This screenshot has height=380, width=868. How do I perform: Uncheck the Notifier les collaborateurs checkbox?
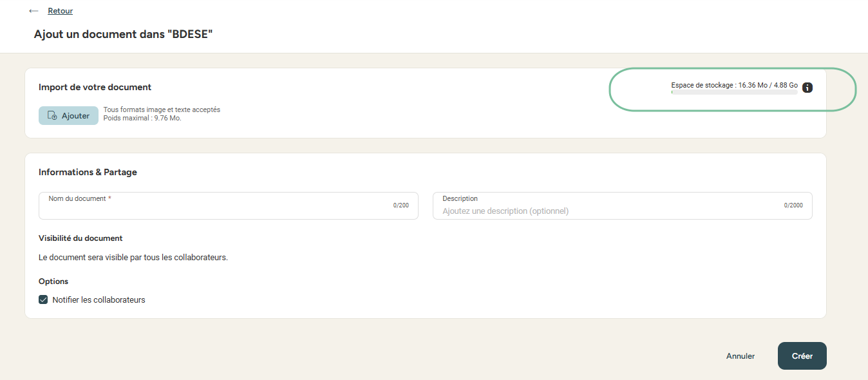(x=44, y=299)
